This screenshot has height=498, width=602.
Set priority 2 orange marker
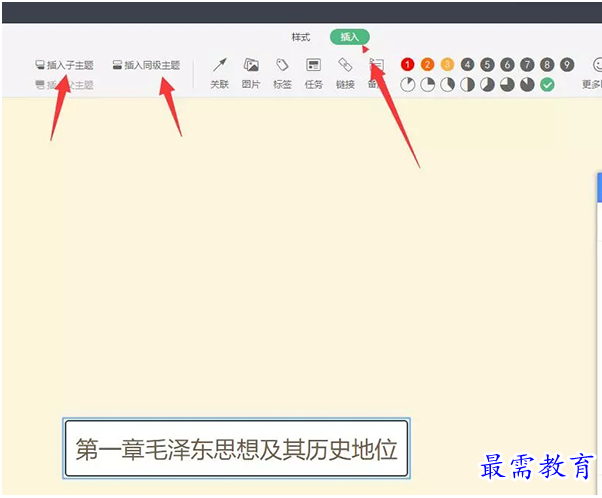point(427,65)
